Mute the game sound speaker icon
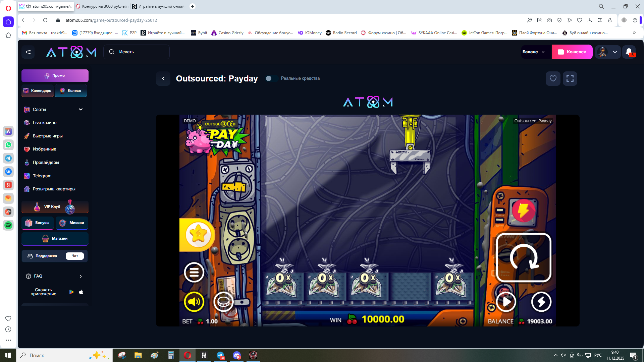This screenshot has height=362, width=644. pos(194,302)
